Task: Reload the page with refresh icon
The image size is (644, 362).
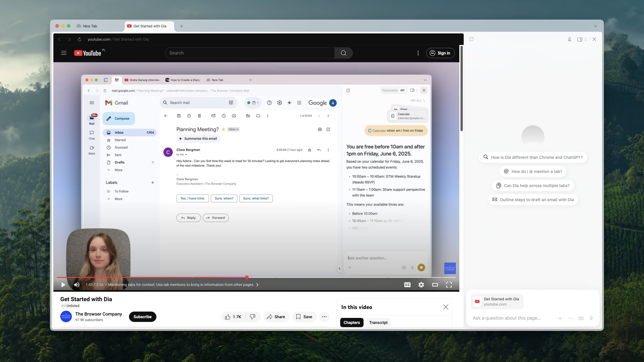Action: pyautogui.click(x=79, y=39)
